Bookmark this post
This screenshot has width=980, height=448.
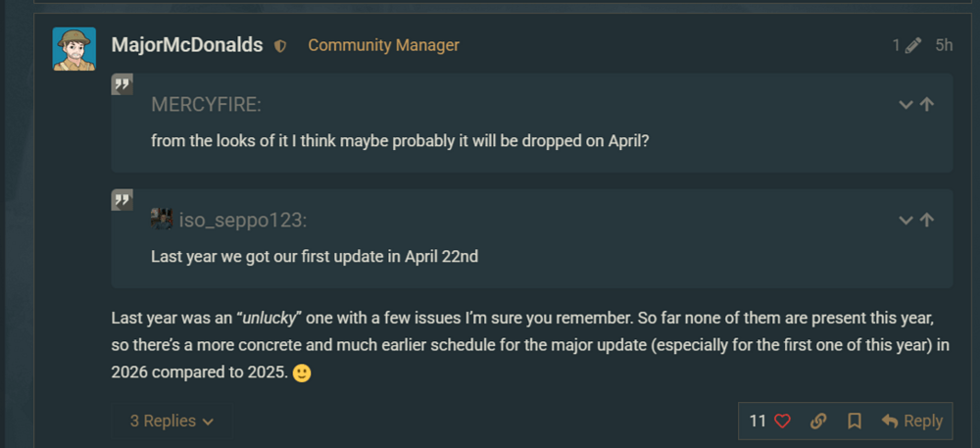coord(855,421)
